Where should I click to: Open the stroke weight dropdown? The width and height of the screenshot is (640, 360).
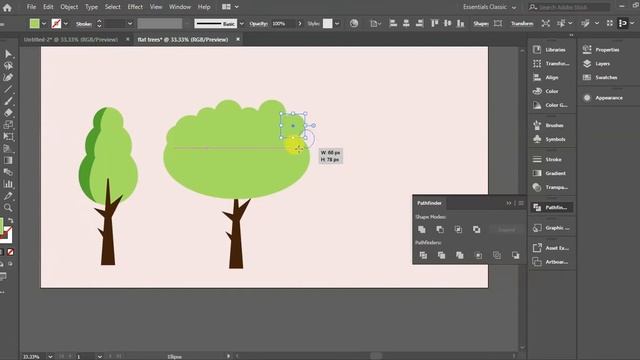[x=130, y=24]
